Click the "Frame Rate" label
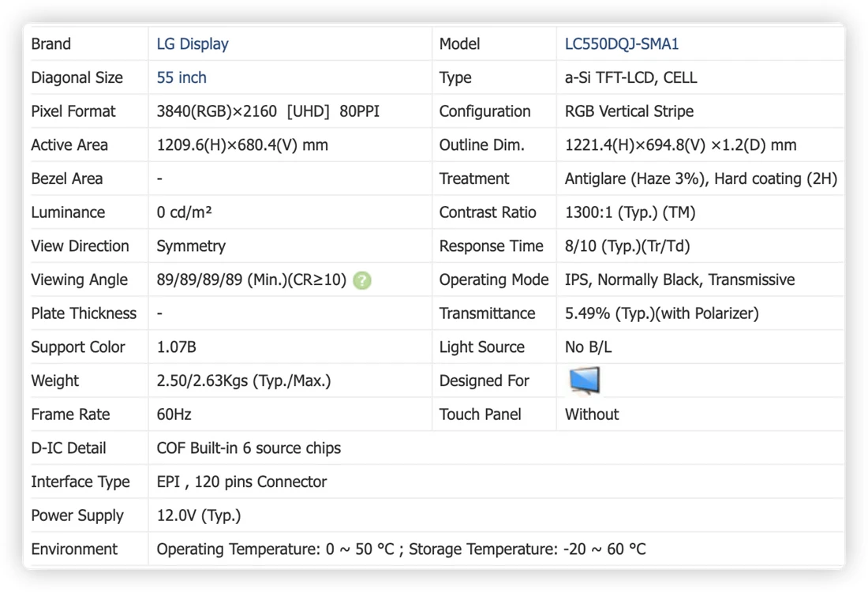Viewport: 868px width, 592px height. (70, 414)
